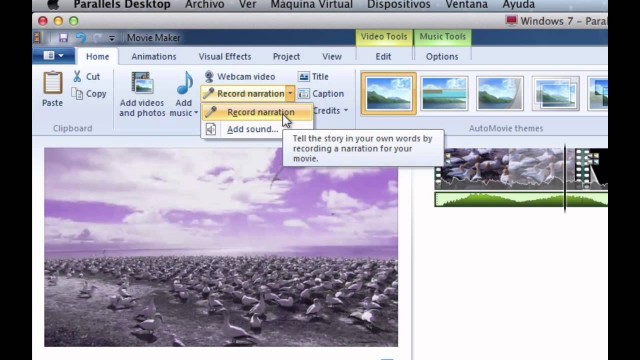This screenshot has height=360, width=640.
Task: Open Customize Quick Access Toolbar dropdown
Action: coord(111,38)
